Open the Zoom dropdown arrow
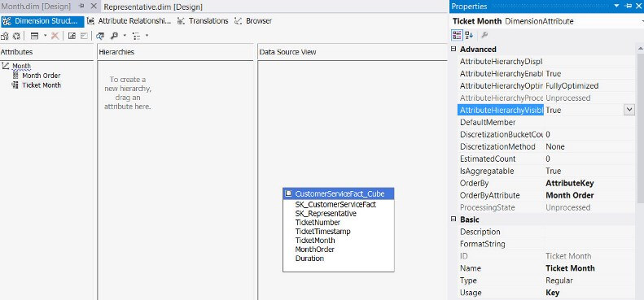644x300 pixels. [x=125, y=36]
